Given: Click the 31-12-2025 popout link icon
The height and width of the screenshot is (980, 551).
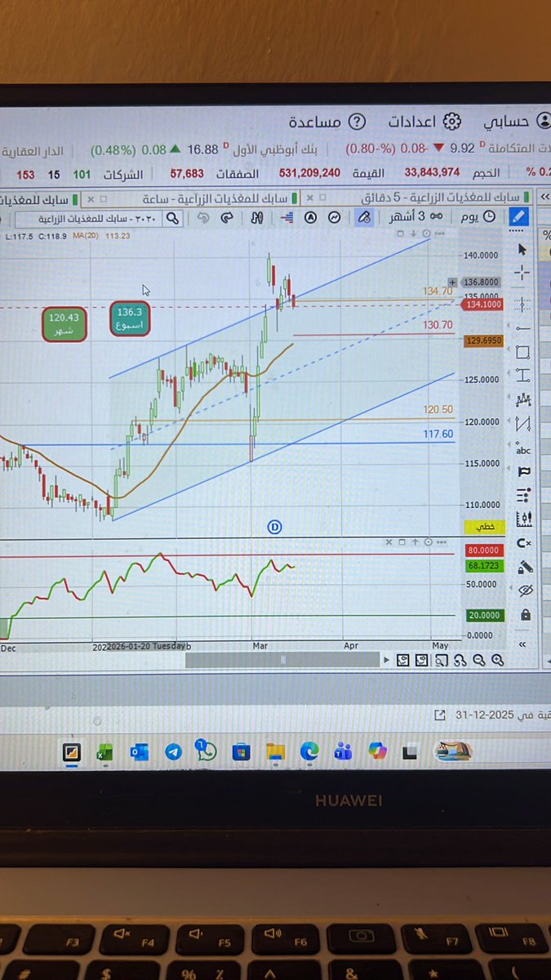Looking at the screenshot, I should pos(440,715).
